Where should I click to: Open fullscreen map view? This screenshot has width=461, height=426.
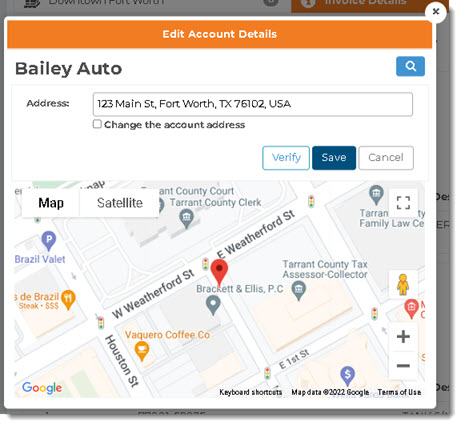click(x=403, y=203)
